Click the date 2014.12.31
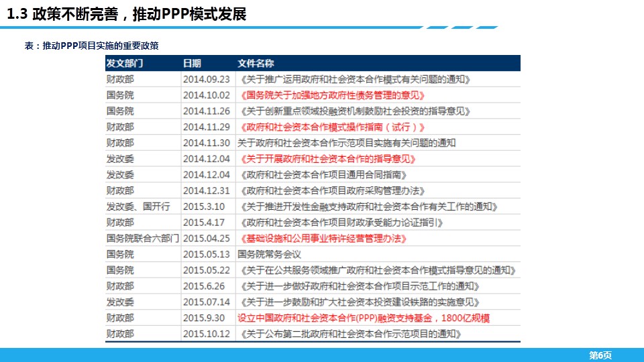This screenshot has width=644, height=362. (207, 191)
